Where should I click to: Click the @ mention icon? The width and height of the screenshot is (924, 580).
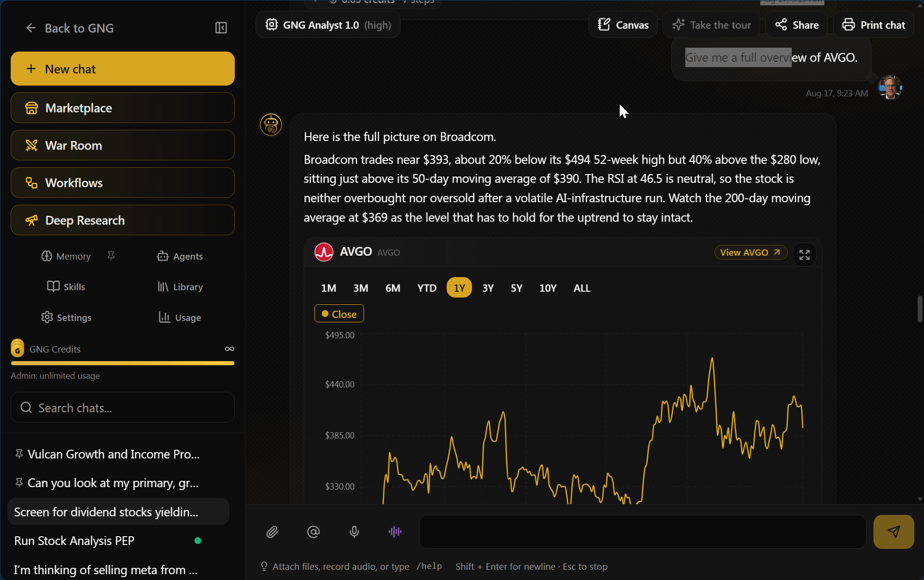point(314,532)
